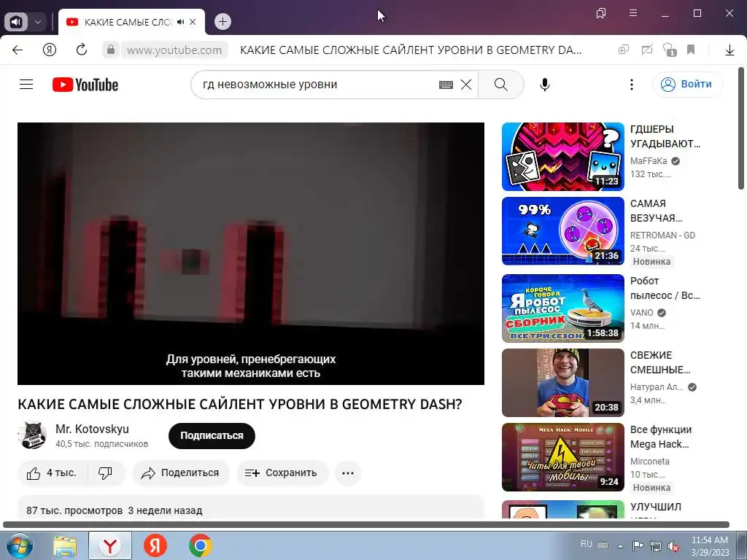Dislike the video with thumbs down
The height and width of the screenshot is (560, 747).
[x=105, y=472]
